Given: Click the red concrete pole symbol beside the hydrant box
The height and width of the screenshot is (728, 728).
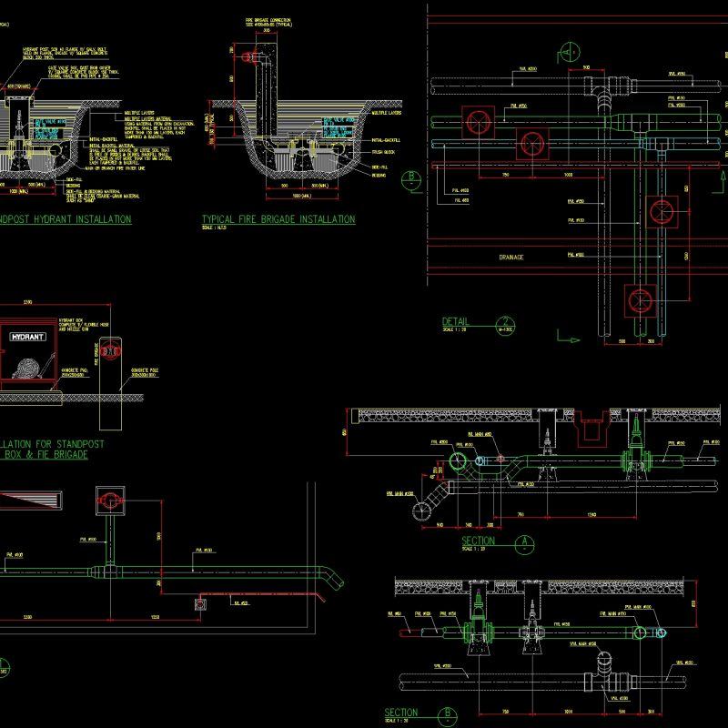Looking at the screenshot, I should [110, 351].
